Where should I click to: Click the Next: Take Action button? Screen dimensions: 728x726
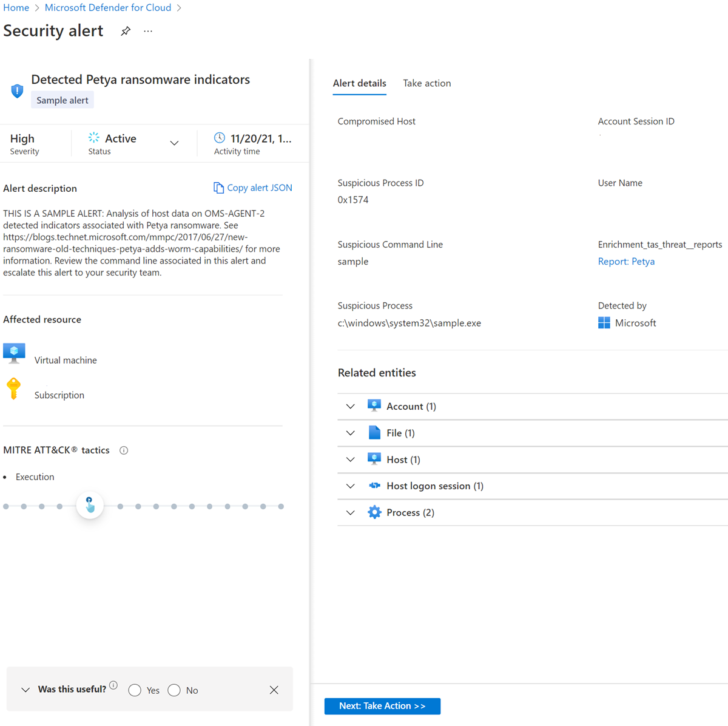(382, 706)
